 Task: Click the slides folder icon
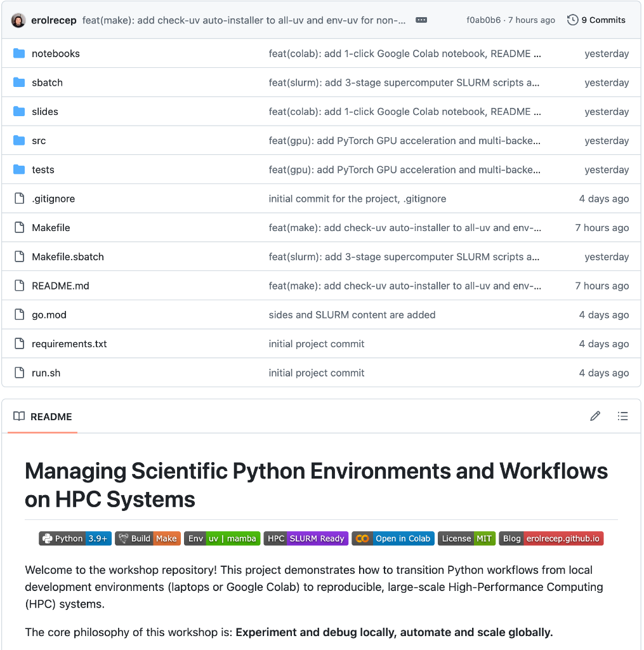(19, 112)
